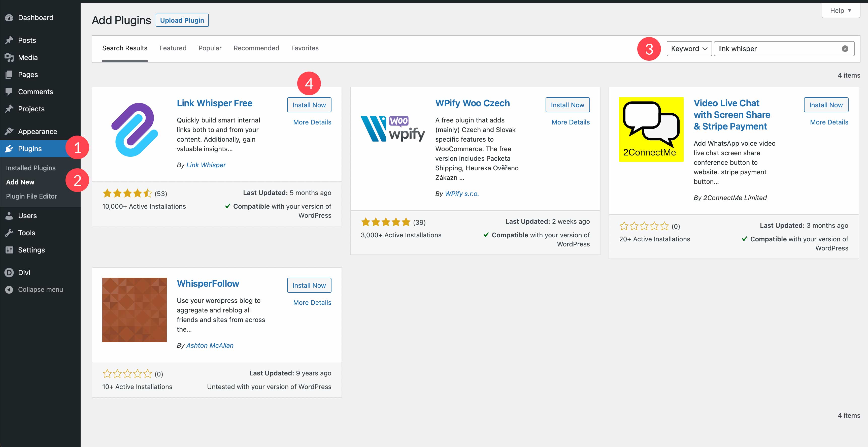Click the Dashboard icon in sidebar

[x=10, y=18]
